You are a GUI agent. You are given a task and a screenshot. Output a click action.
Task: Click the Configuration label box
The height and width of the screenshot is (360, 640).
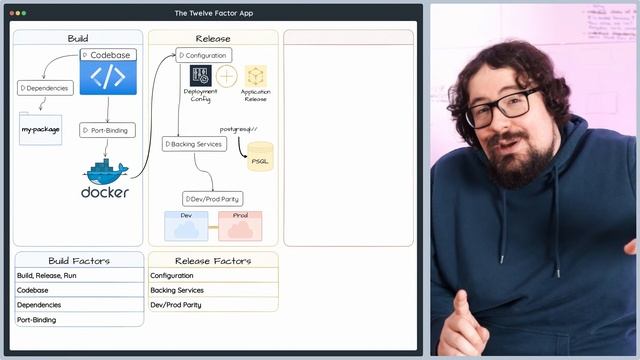[204, 55]
